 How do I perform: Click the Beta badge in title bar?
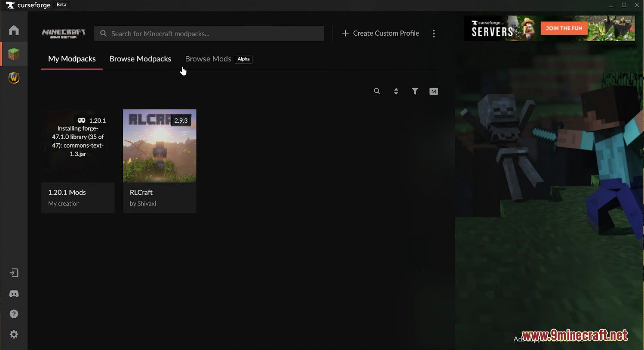[x=61, y=5]
